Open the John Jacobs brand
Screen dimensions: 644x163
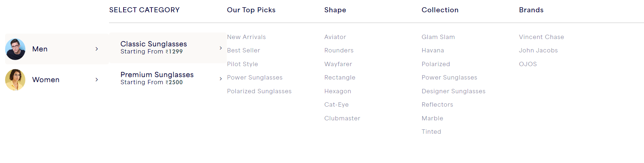[538, 50]
